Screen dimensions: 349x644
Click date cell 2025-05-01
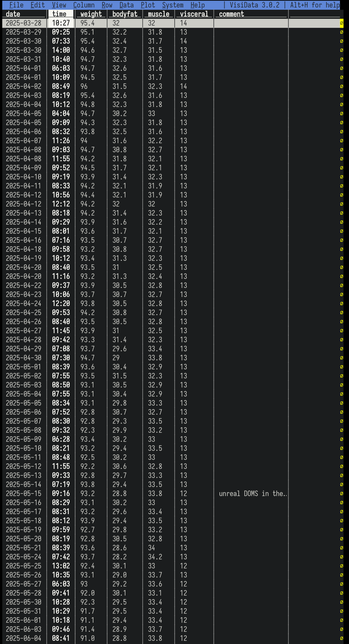(x=24, y=367)
